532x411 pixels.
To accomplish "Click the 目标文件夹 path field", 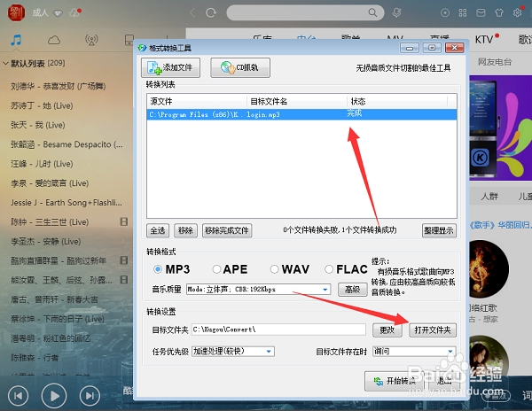I will [278, 330].
